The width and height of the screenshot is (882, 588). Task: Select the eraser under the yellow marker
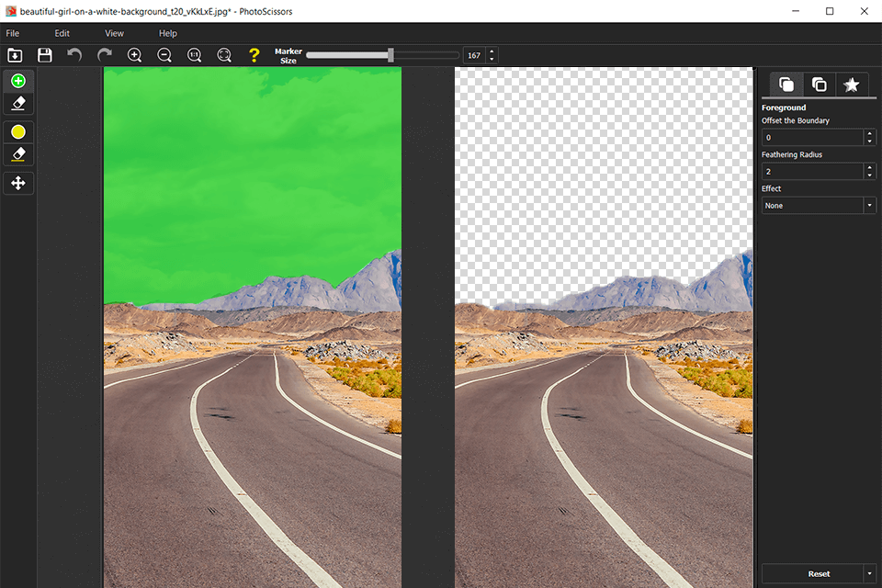(18, 154)
